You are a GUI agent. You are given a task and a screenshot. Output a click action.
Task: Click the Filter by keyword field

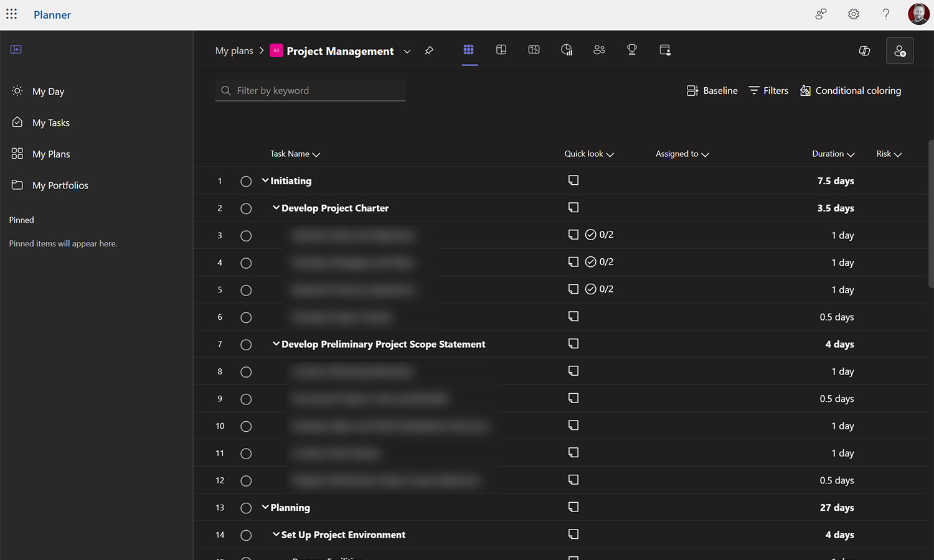(310, 90)
